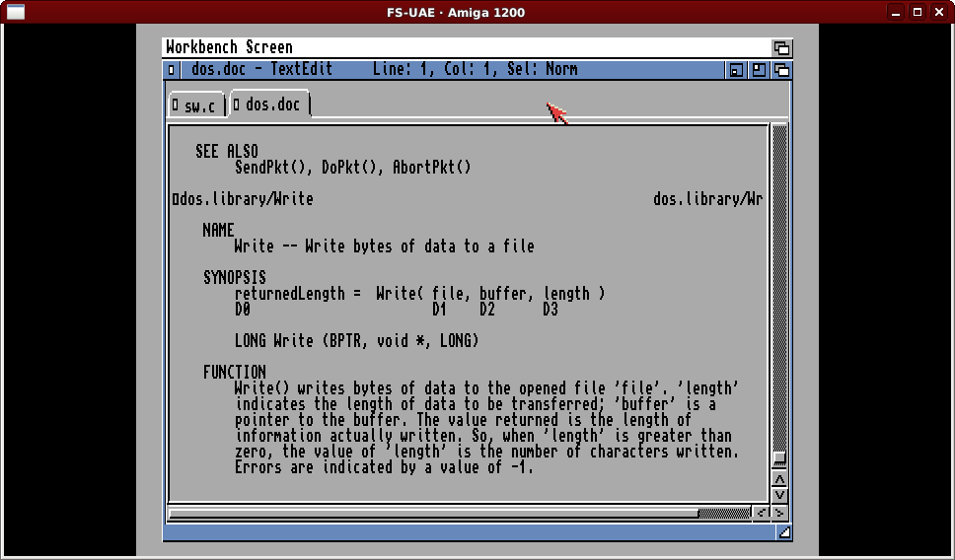Maximize the FS-UAE window
This screenshot has width=955, height=560.
918,12
